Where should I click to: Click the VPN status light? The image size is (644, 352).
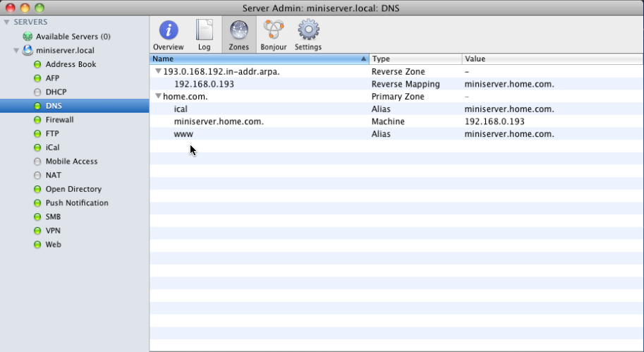tap(37, 231)
